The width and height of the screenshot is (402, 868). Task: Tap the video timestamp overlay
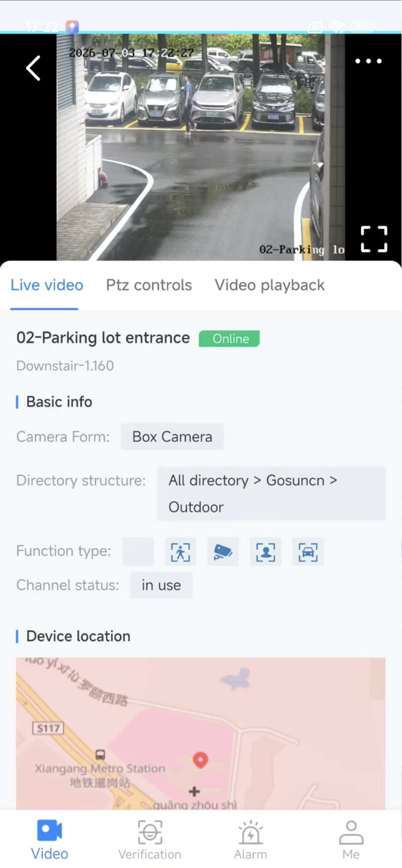pos(132,53)
